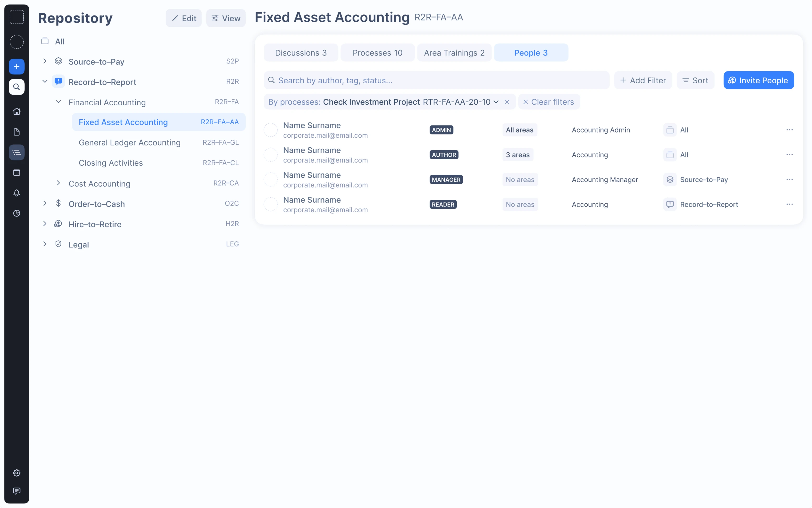Select the ADMIN user row checkbox
This screenshot has height=508, width=812.
click(x=270, y=130)
